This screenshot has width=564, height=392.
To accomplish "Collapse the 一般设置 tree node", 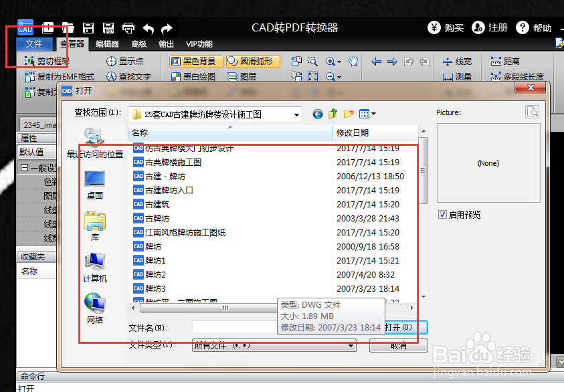I will [24, 168].
